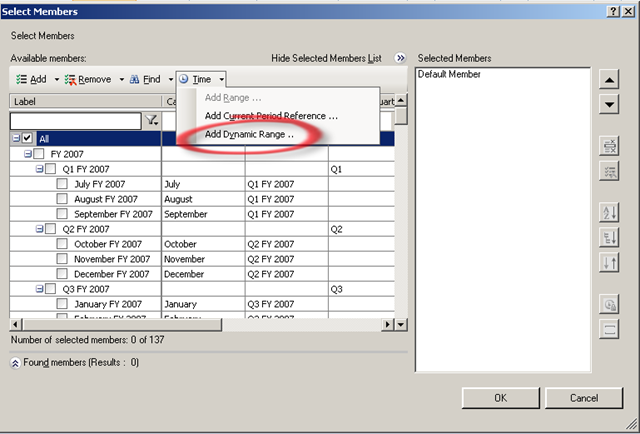640x434 pixels.
Task: Click the sort by hierarchy icon
Action: tap(609, 238)
